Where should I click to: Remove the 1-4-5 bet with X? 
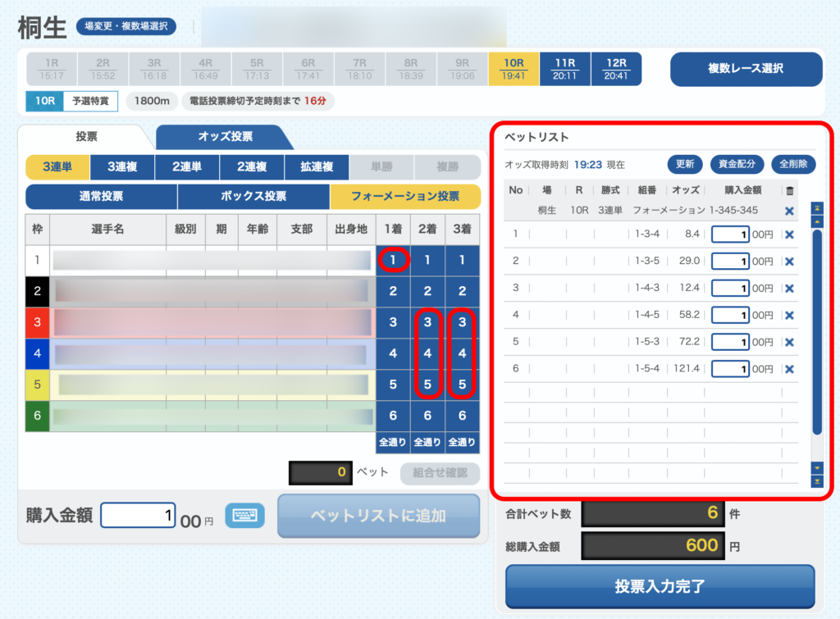click(x=789, y=315)
